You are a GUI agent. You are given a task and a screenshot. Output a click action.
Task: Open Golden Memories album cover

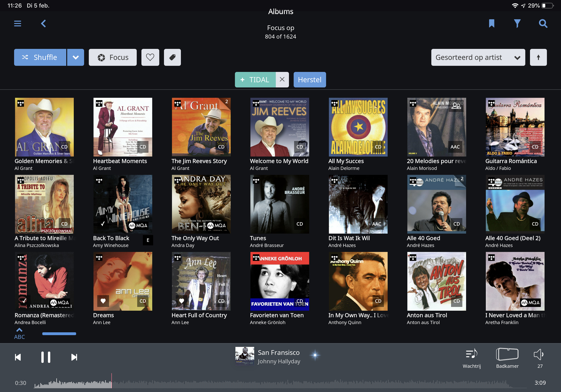[x=44, y=127]
